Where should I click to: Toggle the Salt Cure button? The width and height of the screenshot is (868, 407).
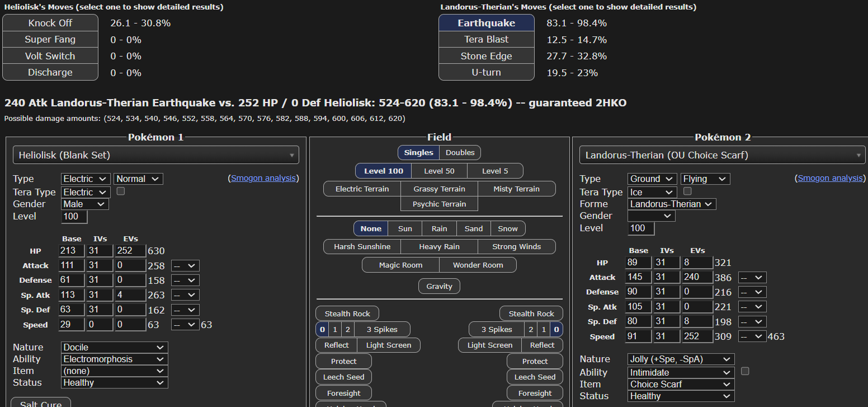coord(41,403)
